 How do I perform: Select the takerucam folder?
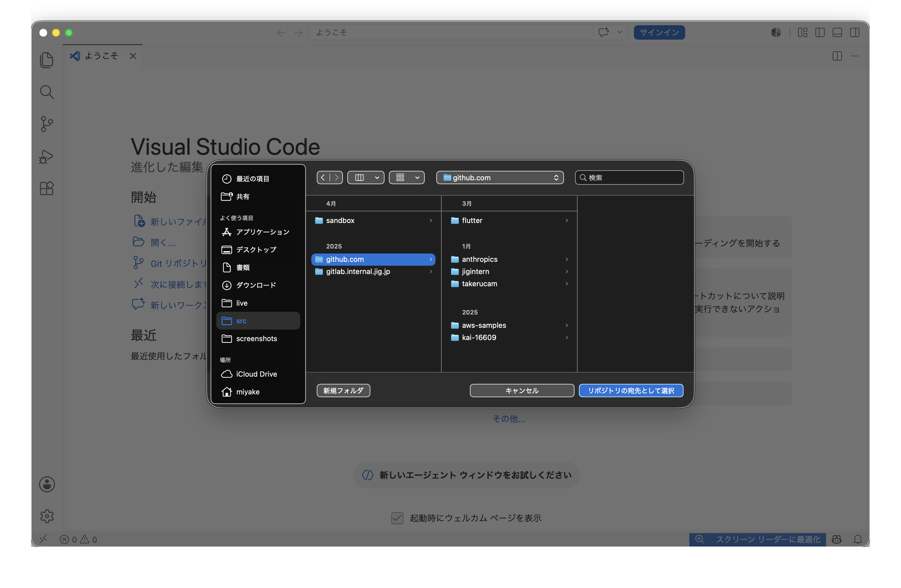coord(509,283)
